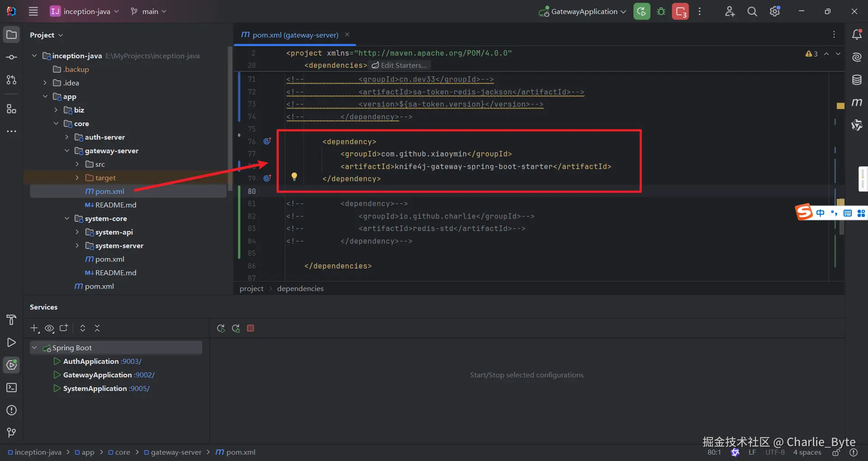Open the Database tool window
The image size is (868, 461).
click(857, 80)
